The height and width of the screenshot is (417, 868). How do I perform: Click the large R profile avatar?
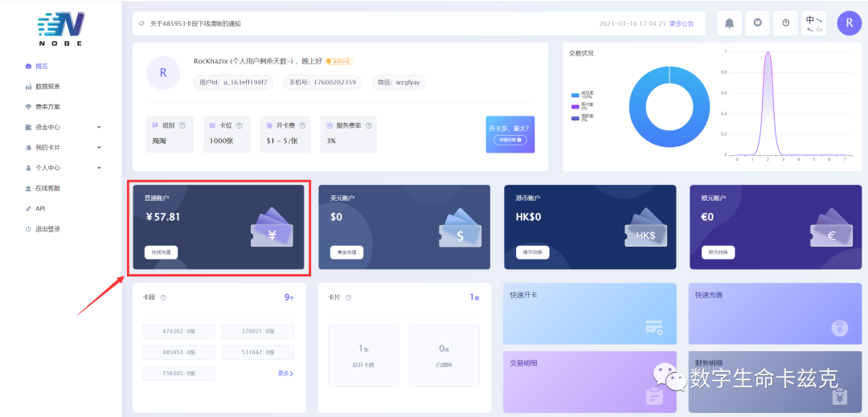click(x=162, y=73)
